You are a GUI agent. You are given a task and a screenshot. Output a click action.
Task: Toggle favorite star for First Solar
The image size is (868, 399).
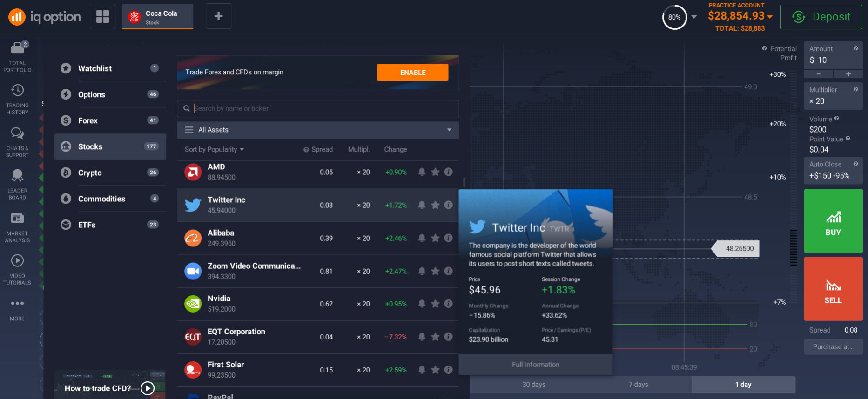(435, 370)
